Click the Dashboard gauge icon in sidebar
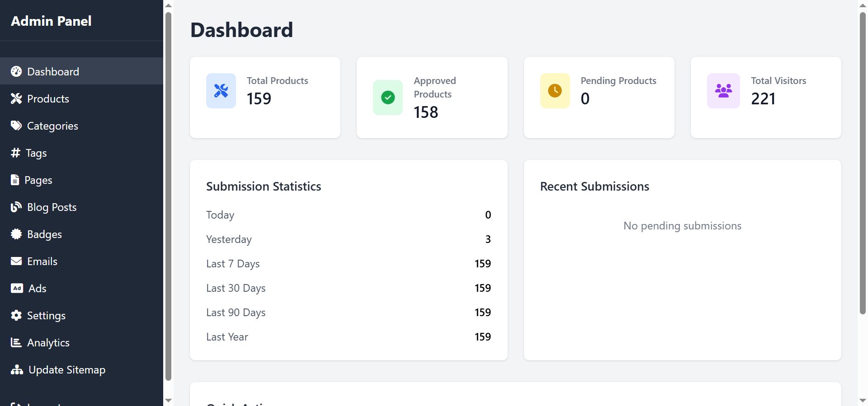868x406 pixels. click(16, 71)
